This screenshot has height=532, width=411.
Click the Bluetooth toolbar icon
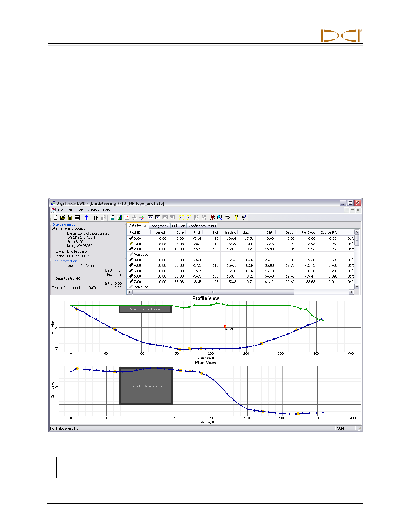pyautogui.click(x=86, y=217)
